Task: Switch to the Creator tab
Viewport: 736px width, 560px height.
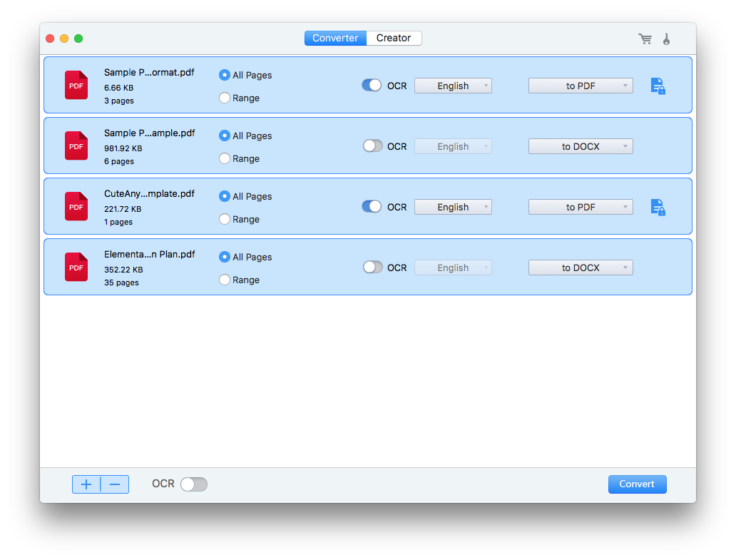Action: (x=393, y=38)
